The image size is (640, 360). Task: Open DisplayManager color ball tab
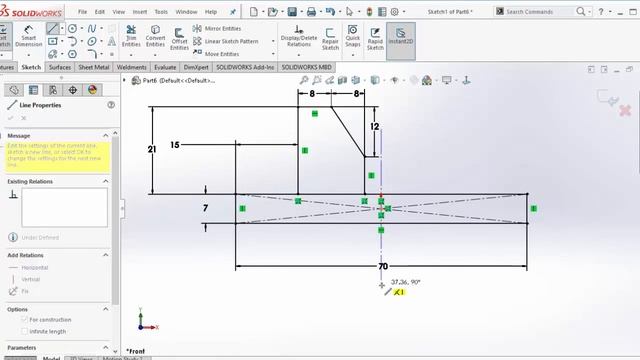coord(92,90)
